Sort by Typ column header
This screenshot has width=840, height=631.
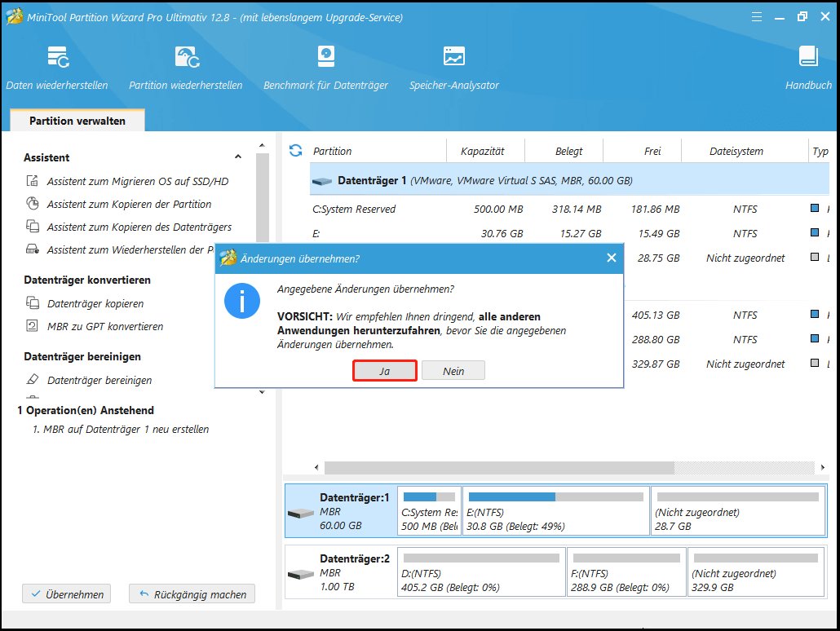(x=820, y=151)
